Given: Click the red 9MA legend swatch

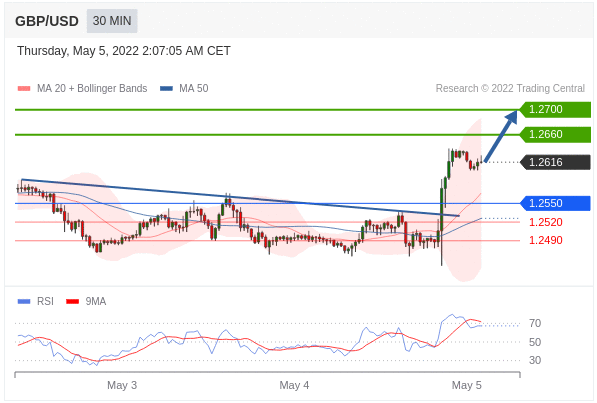Looking at the screenshot, I should [x=72, y=302].
